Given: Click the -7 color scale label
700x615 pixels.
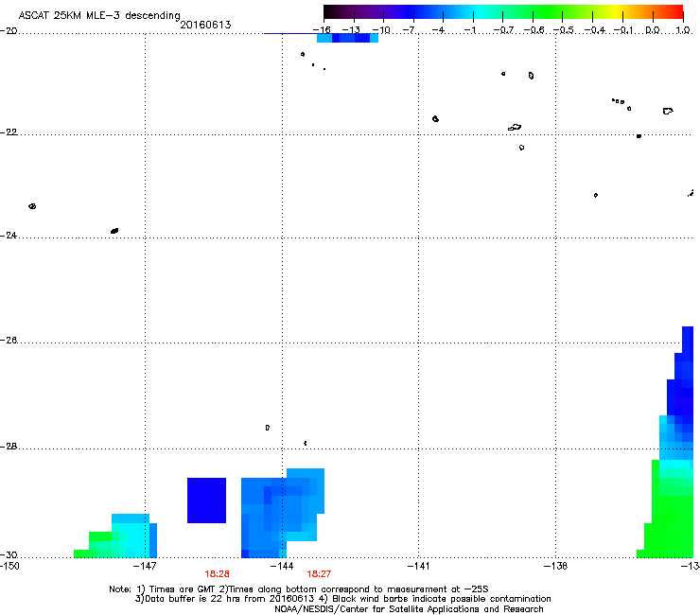Looking at the screenshot, I should coord(410,30).
